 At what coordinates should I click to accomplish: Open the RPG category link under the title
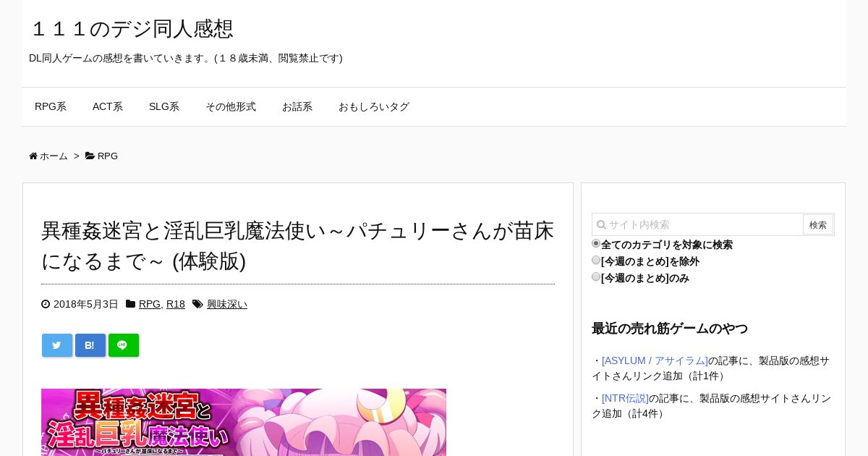(150, 305)
